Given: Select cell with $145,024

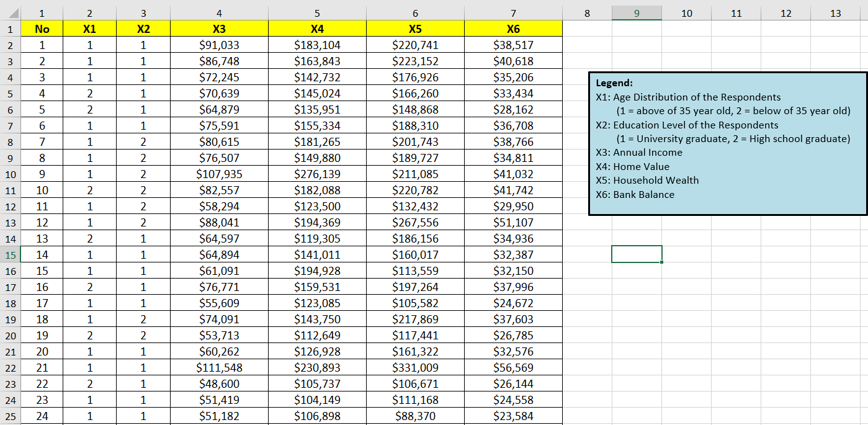Looking at the screenshot, I should [x=317, y=93].
